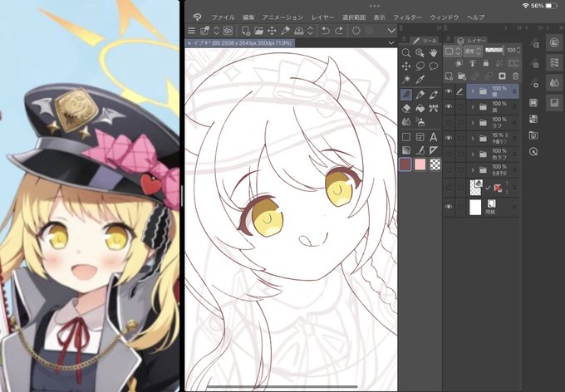The image size is (565, 392).
Task: Toggle lock layer padlock icon
Action: tap(486, 63)
